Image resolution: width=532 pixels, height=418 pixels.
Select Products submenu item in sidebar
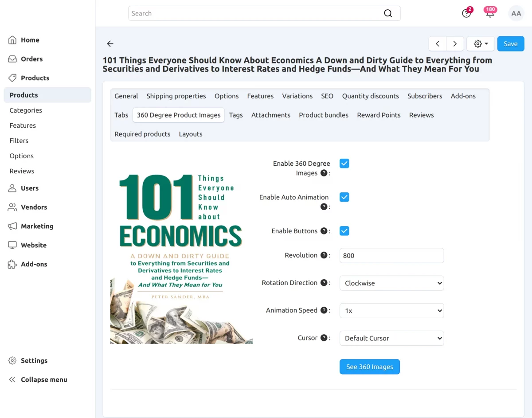[47, 95]
